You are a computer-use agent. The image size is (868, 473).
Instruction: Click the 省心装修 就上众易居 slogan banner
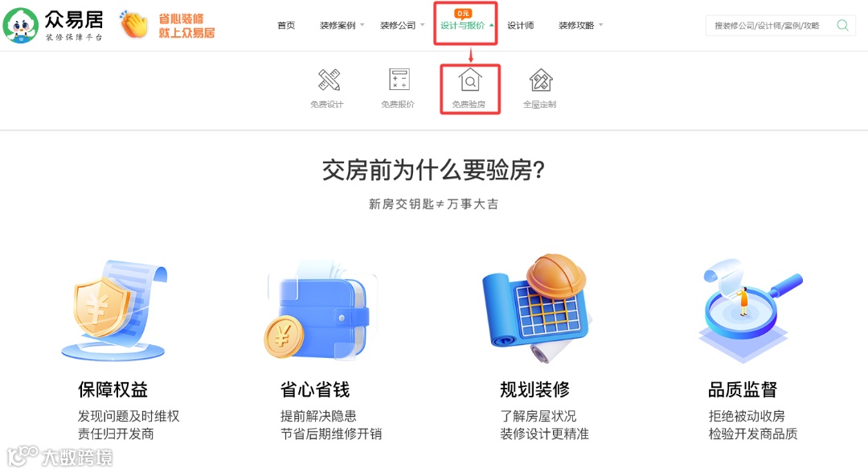click(186, 26)
